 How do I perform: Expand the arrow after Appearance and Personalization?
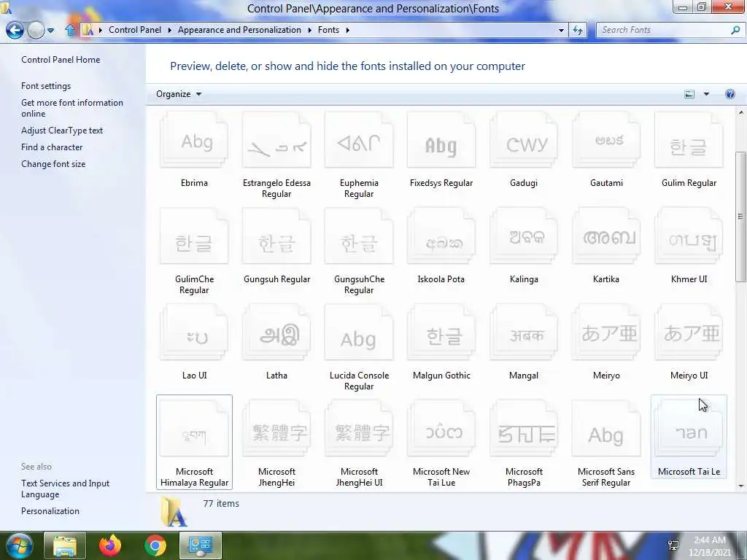[309, 30]
